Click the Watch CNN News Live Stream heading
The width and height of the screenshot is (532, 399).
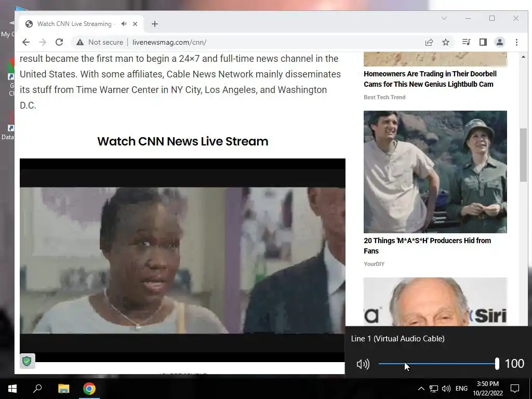[x=182, y=141]
